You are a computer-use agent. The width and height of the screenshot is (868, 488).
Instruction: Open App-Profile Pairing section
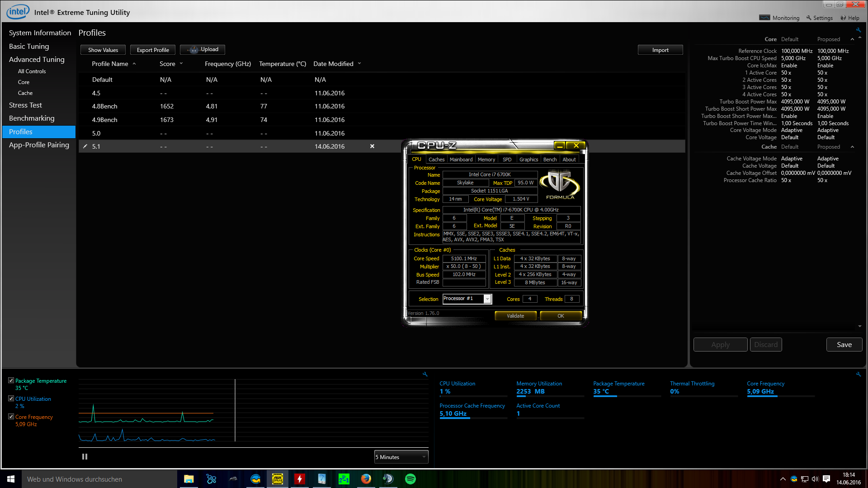point(39,145)
